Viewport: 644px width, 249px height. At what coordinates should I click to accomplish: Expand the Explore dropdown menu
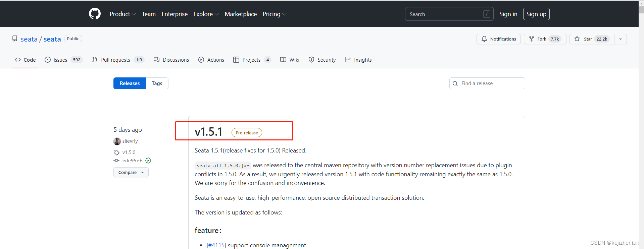point(206,14)
